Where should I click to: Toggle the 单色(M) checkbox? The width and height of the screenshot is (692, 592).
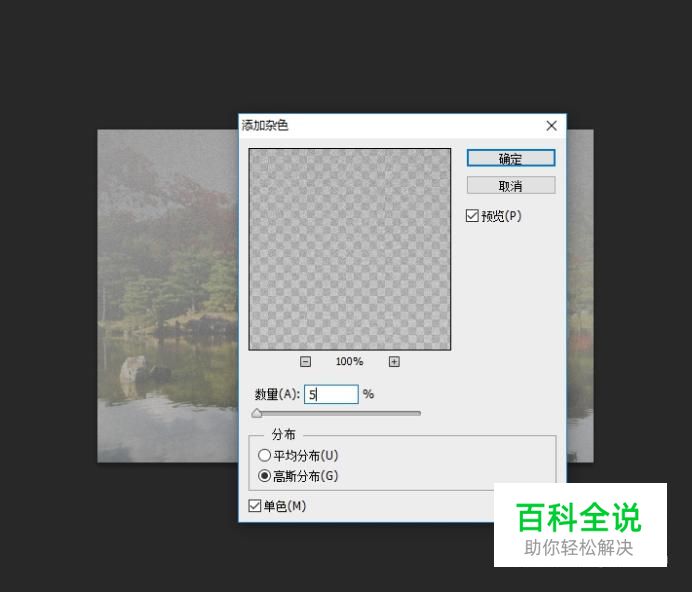[x=255, y=506]
